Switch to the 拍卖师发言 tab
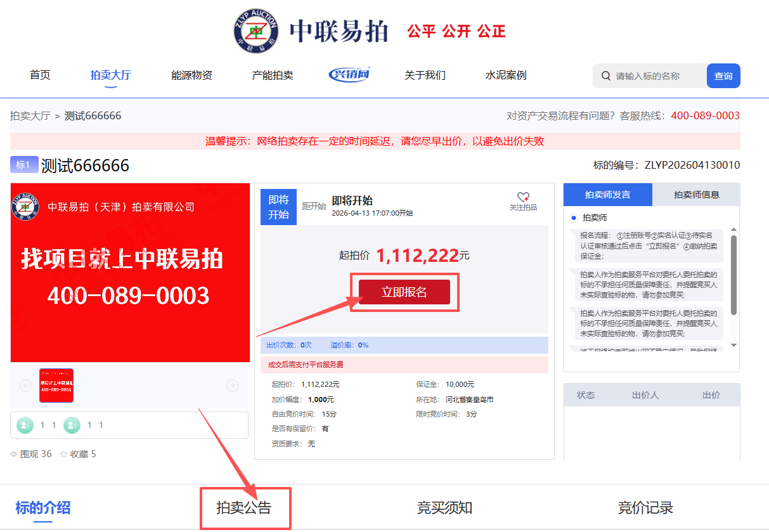This screenshot has width=769, height=532. pos(607,195)
